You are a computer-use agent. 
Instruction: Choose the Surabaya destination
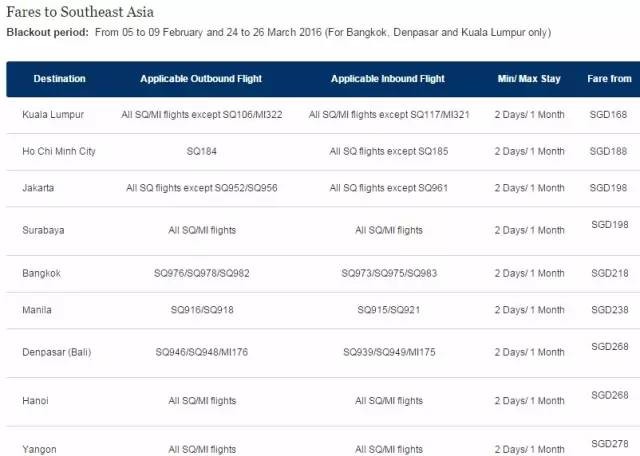pos(43,230)
